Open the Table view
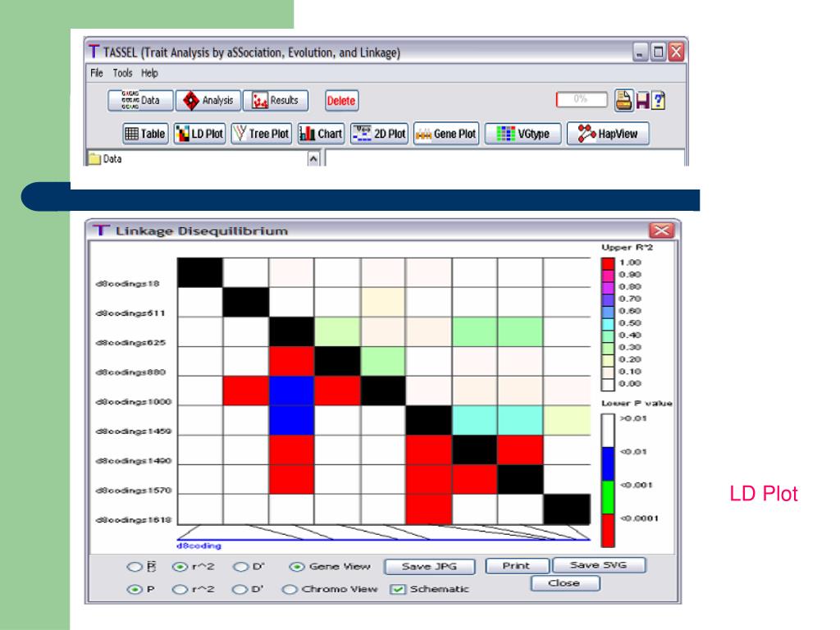Viewport: 840px width, 630px height. click(145, 134)
